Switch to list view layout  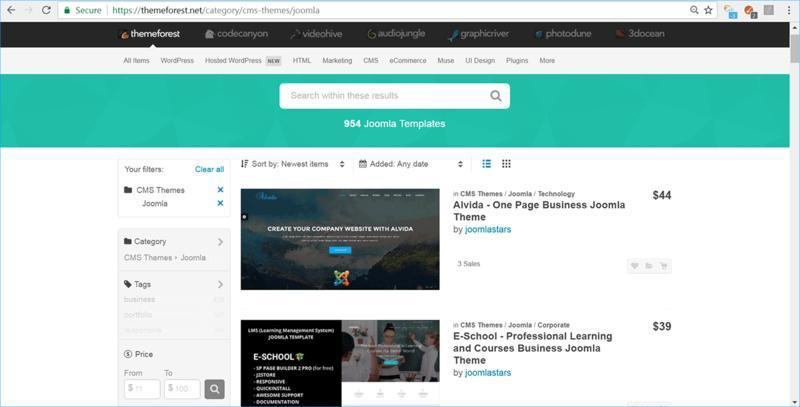[x=487, y=164]
